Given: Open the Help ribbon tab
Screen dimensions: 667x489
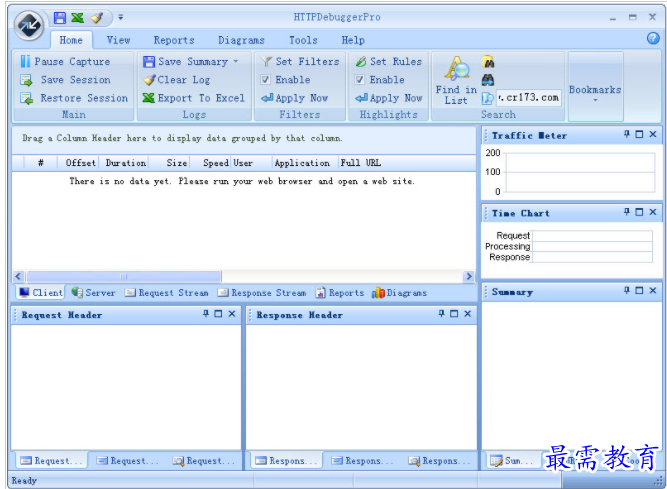Looking at the screenshot, I should pyautogui.click(x=353, y=40).
